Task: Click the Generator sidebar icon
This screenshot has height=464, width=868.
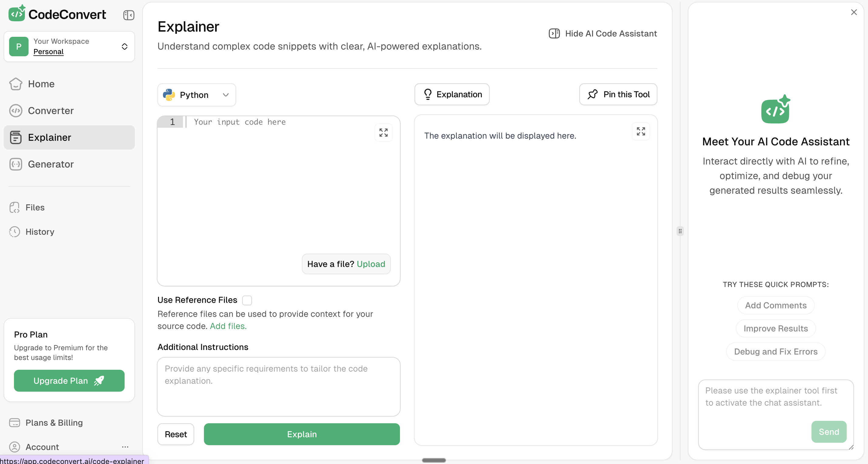Action: 15,164
